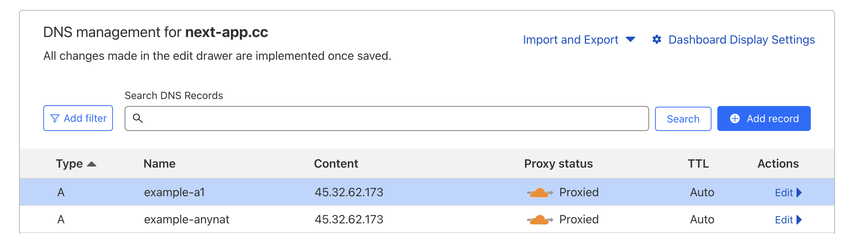Click the Add record button
Image resolution: width=868 pixels, height=234 pixels.
764,118
